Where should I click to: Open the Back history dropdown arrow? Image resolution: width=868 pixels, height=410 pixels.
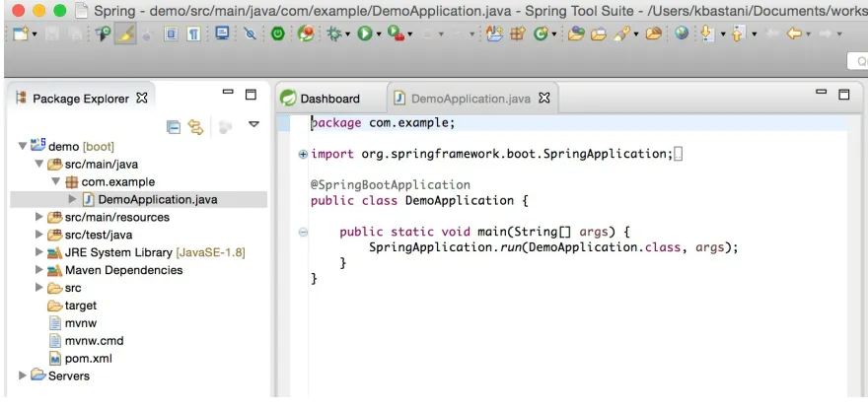point(809,34)
